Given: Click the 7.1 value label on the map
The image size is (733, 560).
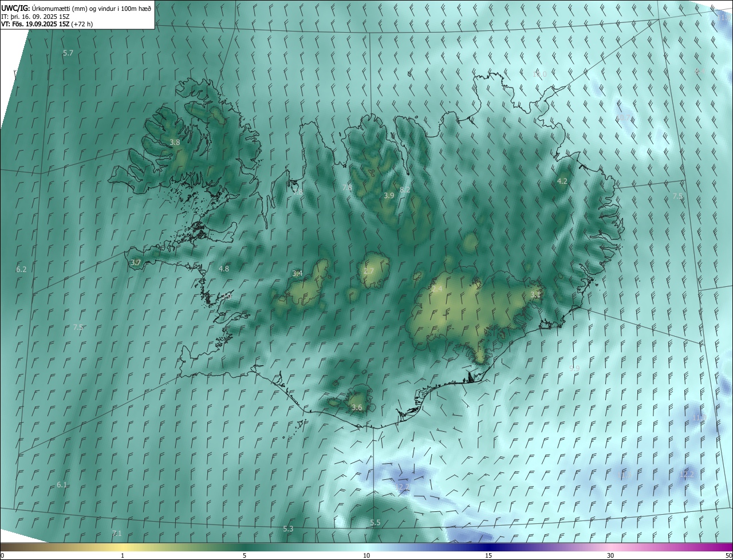Looking at the screenshot, I should point(117,533).
